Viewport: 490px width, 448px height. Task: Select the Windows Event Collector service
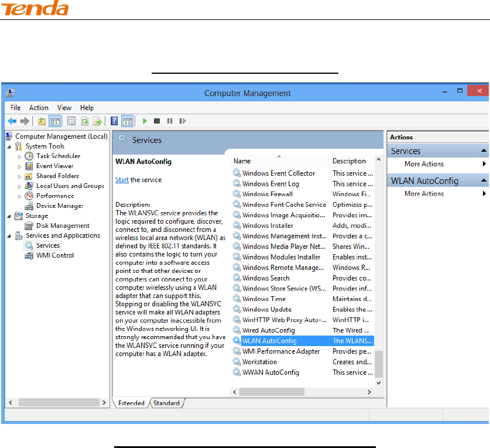279,173
